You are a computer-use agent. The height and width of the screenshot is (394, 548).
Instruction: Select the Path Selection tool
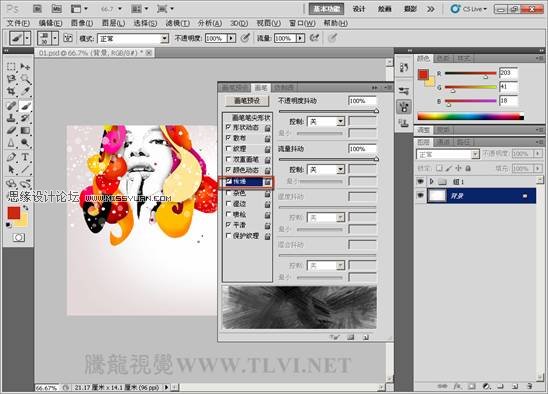11,170
